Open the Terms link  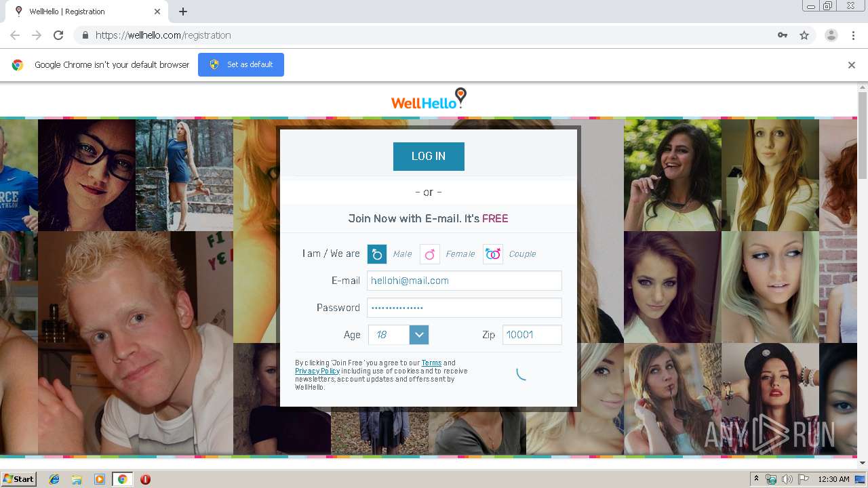click(431, 363)
